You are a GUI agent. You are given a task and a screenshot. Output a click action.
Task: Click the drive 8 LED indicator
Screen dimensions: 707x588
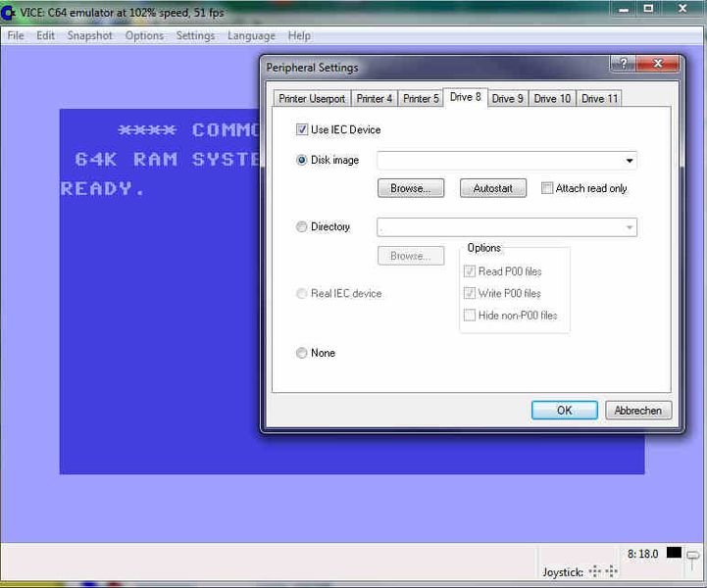[674, 554]
